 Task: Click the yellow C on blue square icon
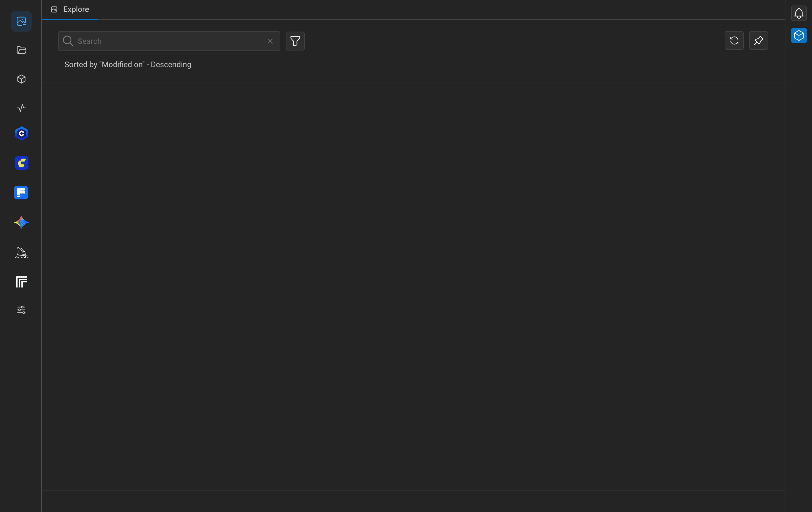21,163
